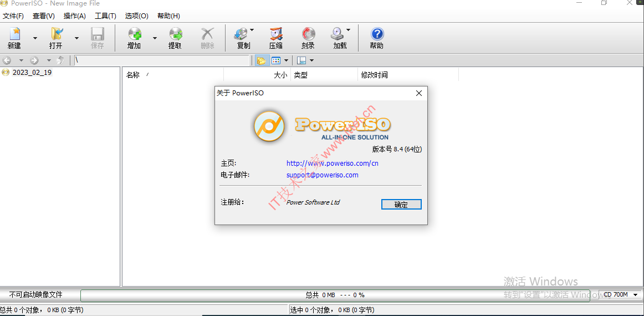Click the 总共 0 个对象 status text
The height and width of the screenshot is (316, 644).
point(41,310)
